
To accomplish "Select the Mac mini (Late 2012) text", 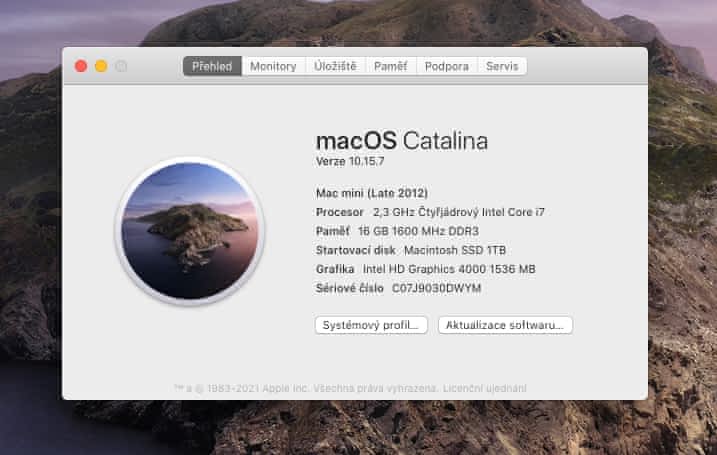I will tap(372, 193).
